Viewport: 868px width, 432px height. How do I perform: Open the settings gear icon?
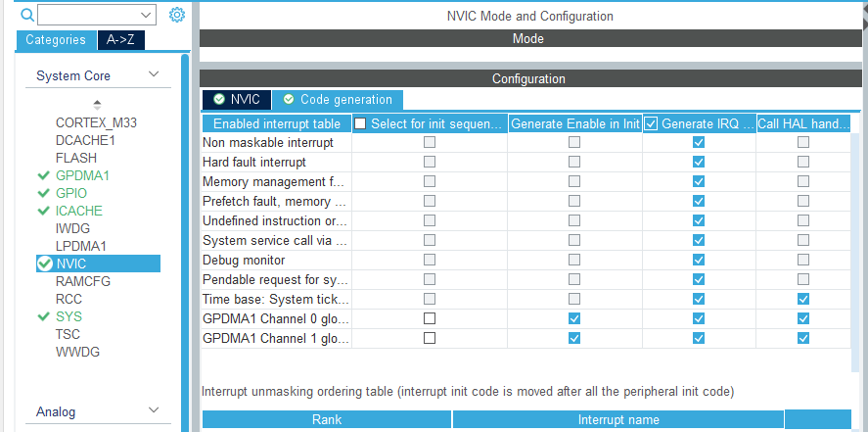click(x=177, y=15)
